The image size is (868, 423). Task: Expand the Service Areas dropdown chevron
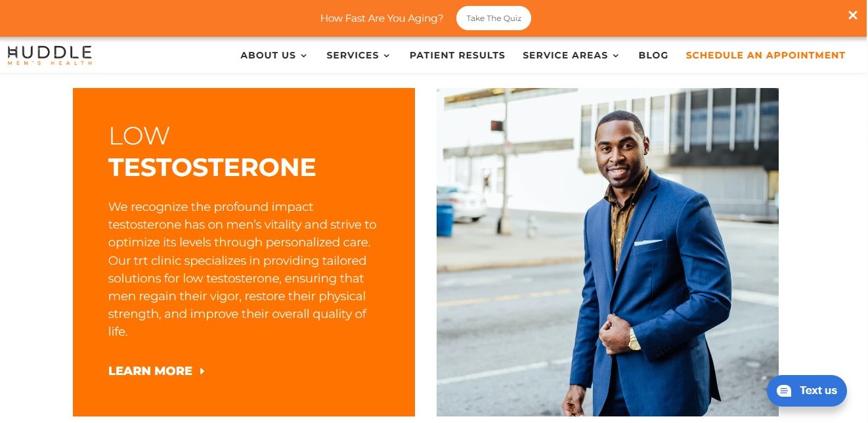coord(616,56)
